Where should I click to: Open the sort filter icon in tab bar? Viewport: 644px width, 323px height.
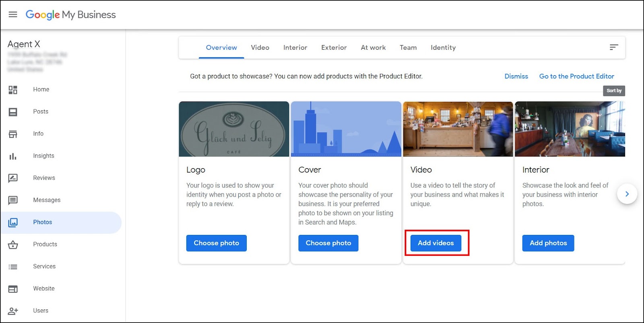click(613, 47)
